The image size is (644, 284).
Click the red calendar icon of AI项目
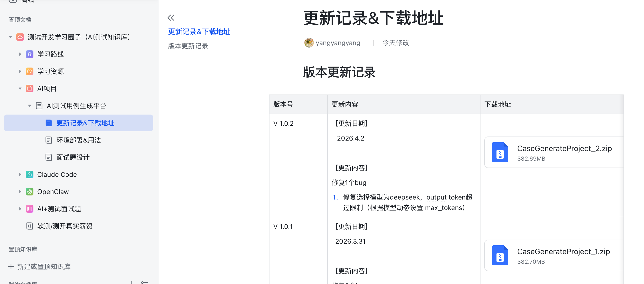tap(30, 88)
